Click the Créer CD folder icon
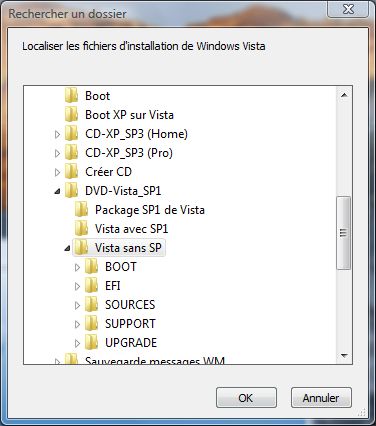Image resolution: width=376 pixels, height=426 pixels. pyautogui.click(x=71, y=172)
